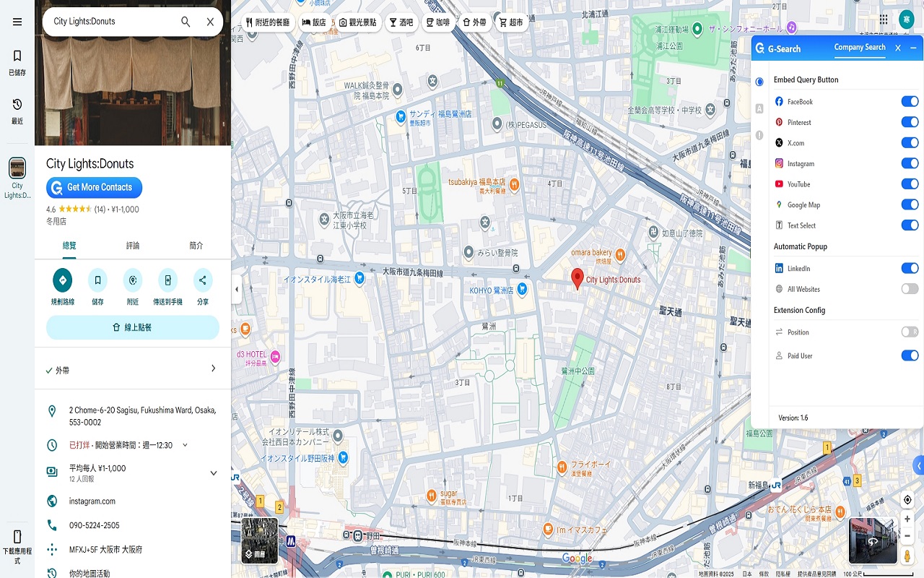Save the place using the 儲存 bookmark icon

pos(97,280)
